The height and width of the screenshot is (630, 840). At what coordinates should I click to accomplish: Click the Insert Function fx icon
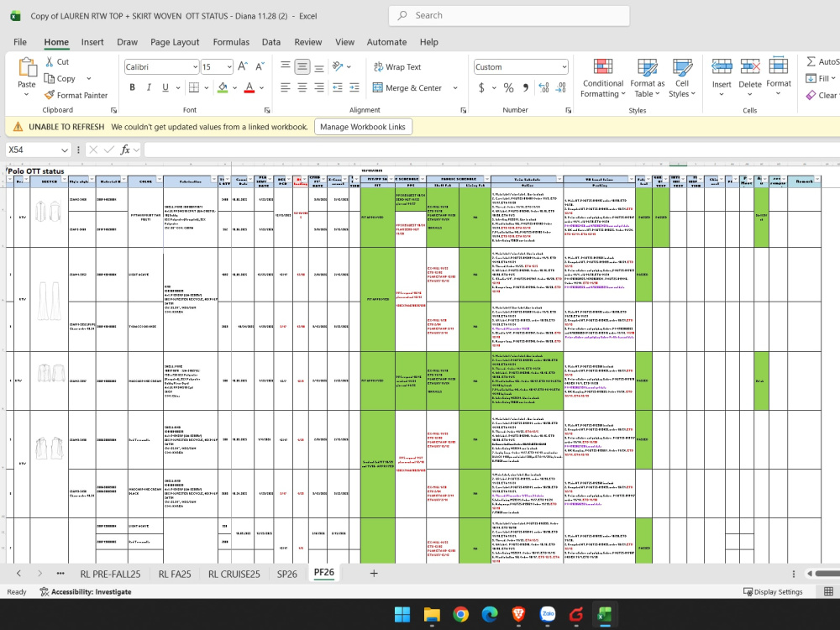[x=125, y=150]
